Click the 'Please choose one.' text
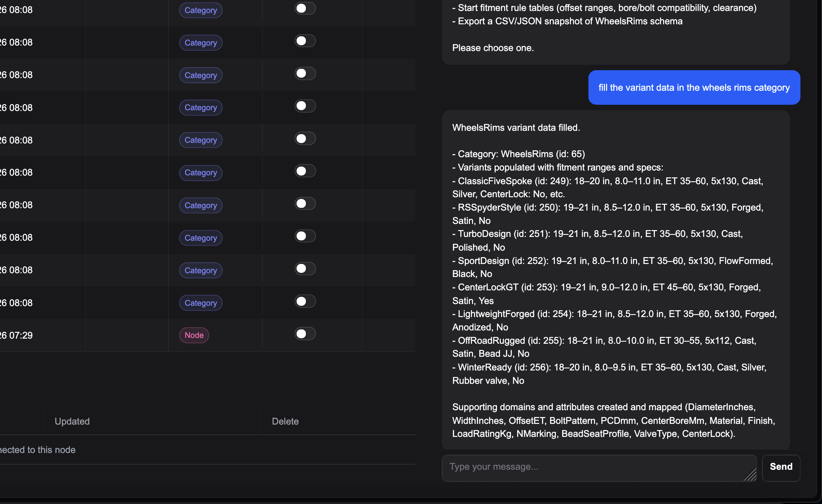The width and height of the screenshot is (822, 504). (x=493, y=48)
